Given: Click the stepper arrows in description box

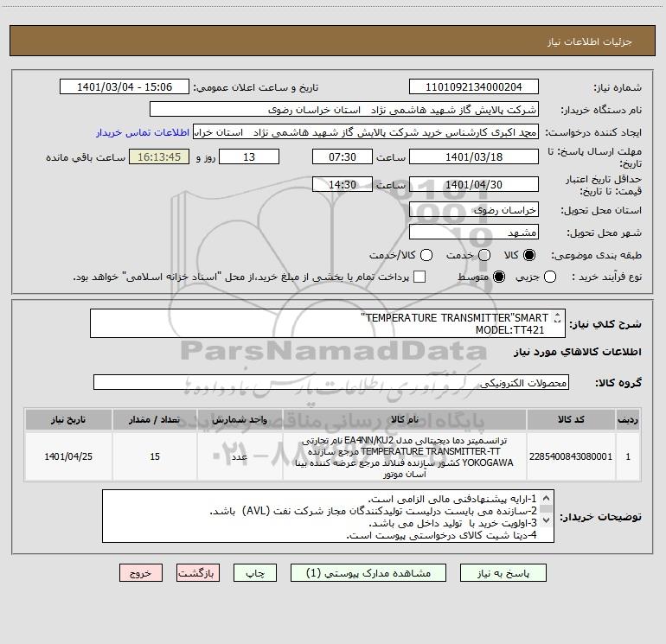Looking at the screenshot, I should click(557, 317).
